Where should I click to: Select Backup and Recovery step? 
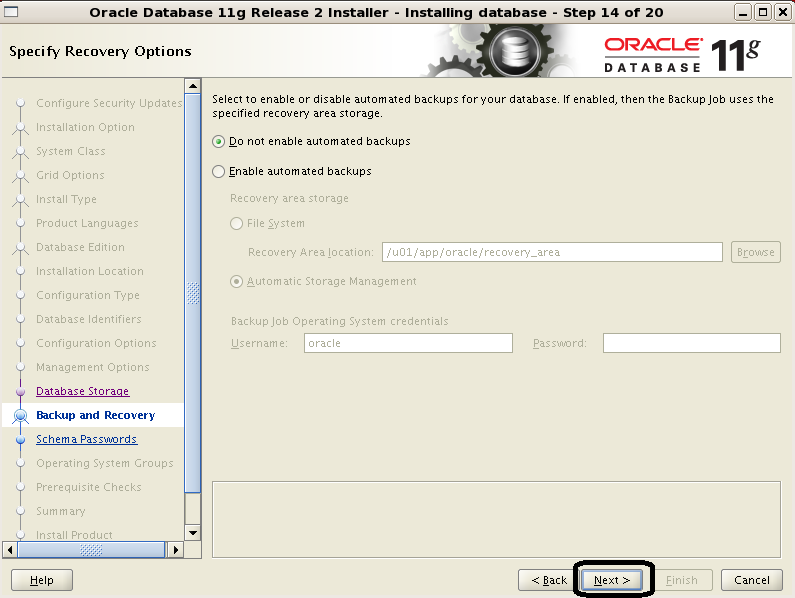pyautogui.click(x=95, y=415)
